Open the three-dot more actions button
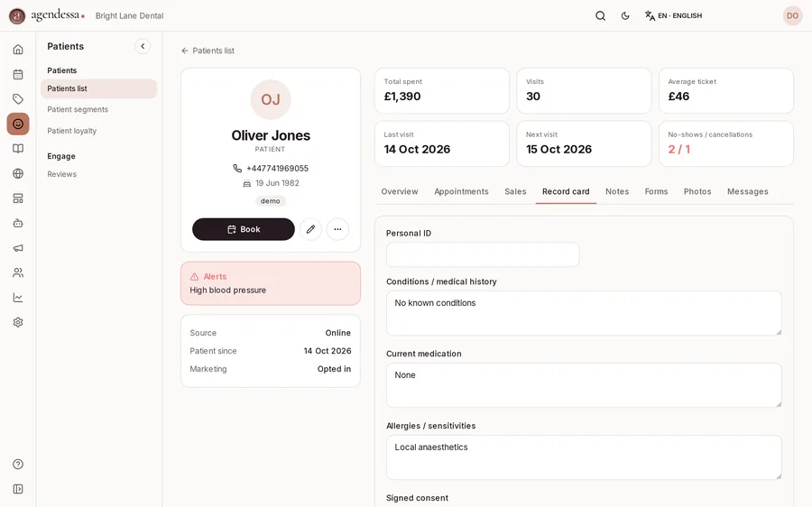This screenshot has height=507, width=812. point(337,229)
